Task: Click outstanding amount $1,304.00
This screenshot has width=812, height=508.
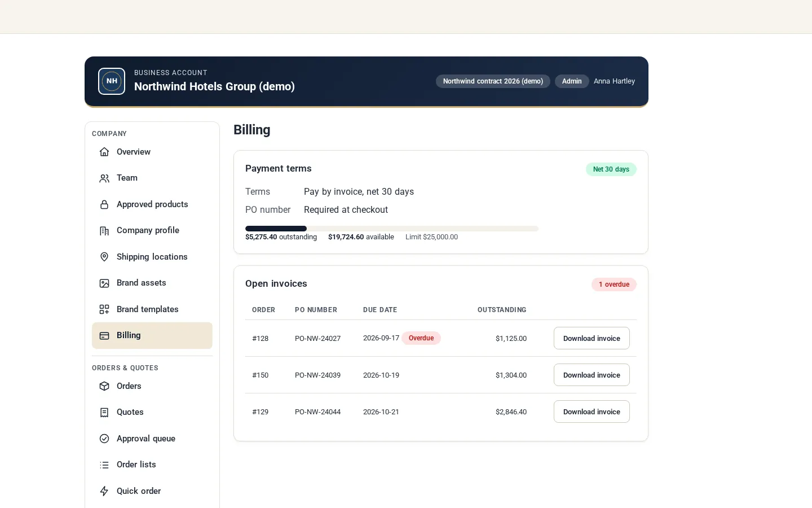Action: (x=511, y=375)
